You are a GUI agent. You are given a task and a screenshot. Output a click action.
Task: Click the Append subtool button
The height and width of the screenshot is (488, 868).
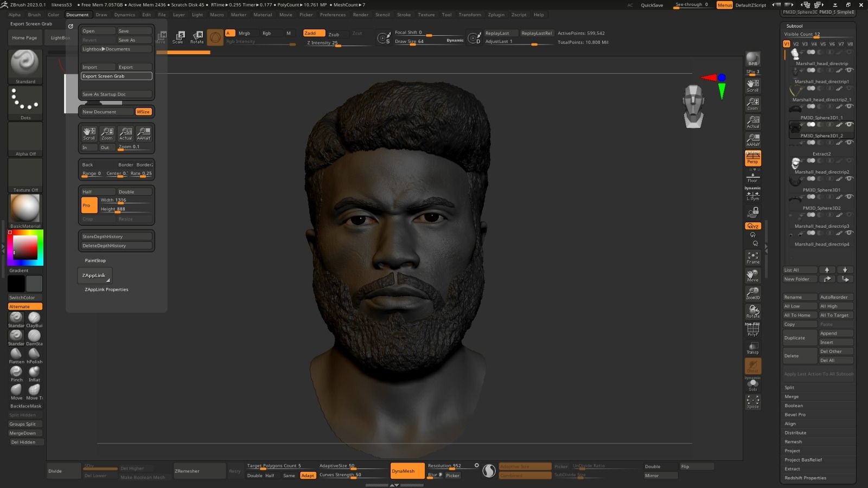836,333
